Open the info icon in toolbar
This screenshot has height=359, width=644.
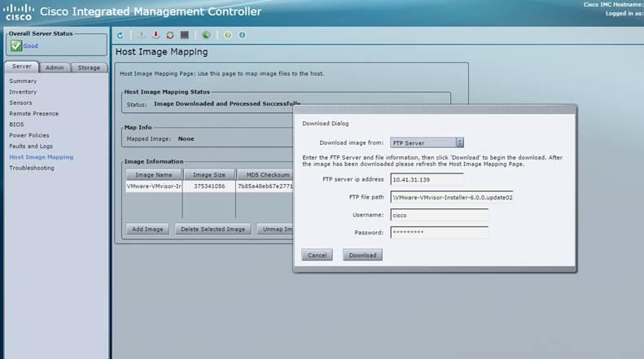tap(243, 35)
